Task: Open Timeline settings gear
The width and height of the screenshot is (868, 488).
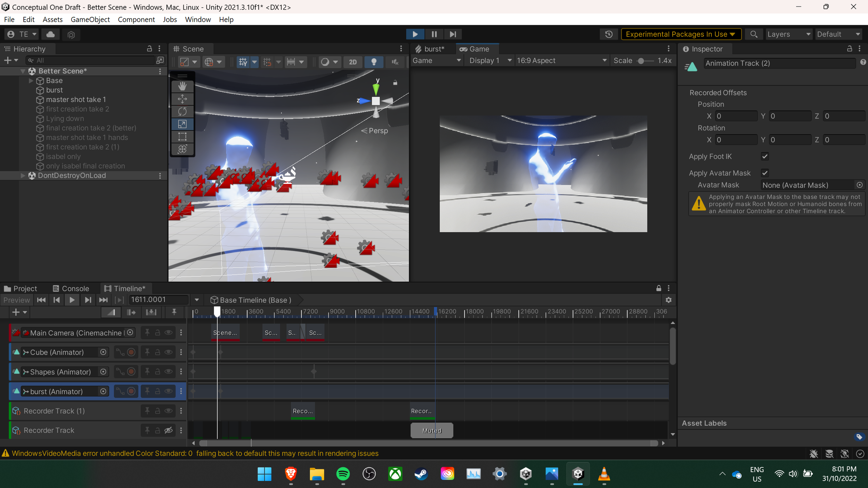Action: pyautogui.click(x=668, y=300)
